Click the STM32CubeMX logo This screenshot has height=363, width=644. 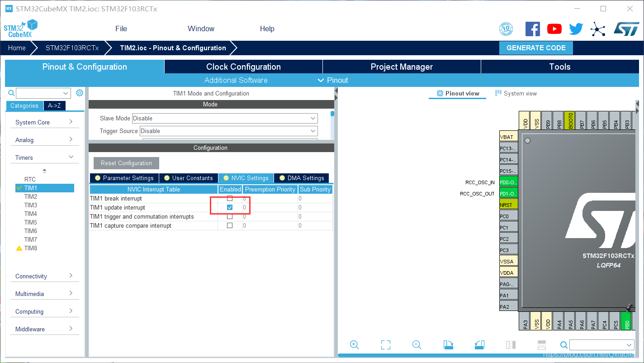point(20,29)
